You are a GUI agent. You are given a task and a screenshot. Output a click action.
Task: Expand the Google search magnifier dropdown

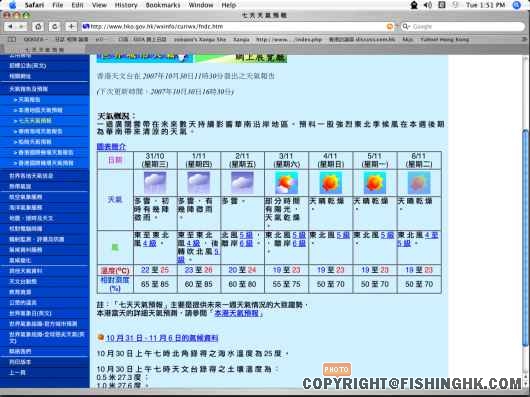click(x=406, y=26)
